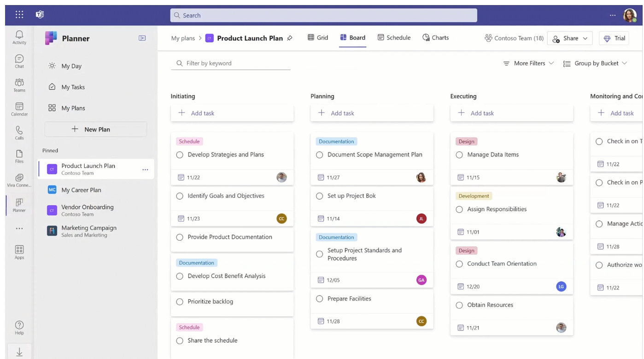
Task: Open Activity in the Teams rail
Action: point(19,37)
